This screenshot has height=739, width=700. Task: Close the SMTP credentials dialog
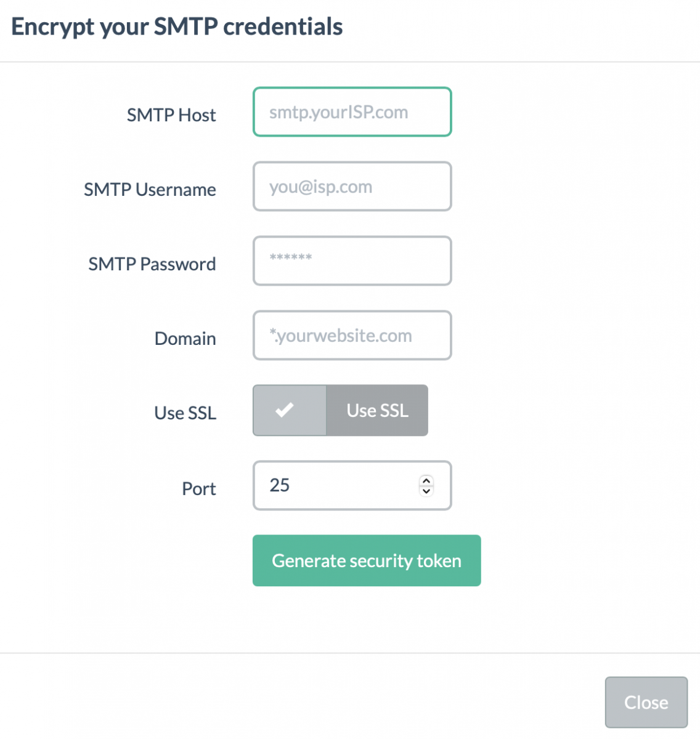[x=646, y=702]
